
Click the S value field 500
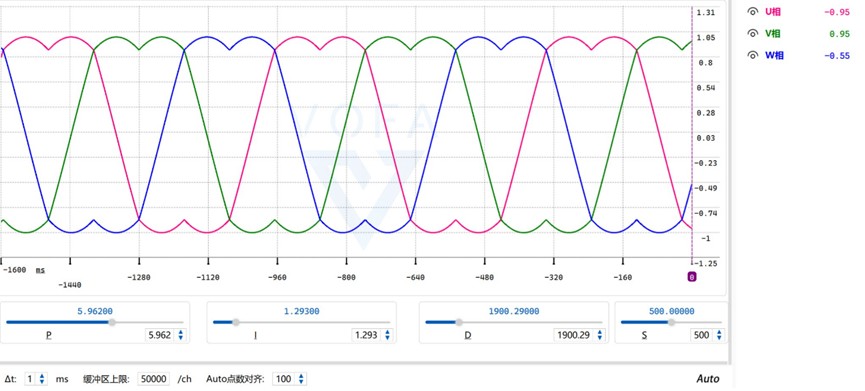701,335
